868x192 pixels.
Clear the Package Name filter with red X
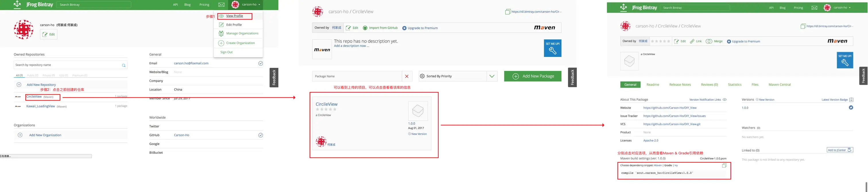click(407, 76)
